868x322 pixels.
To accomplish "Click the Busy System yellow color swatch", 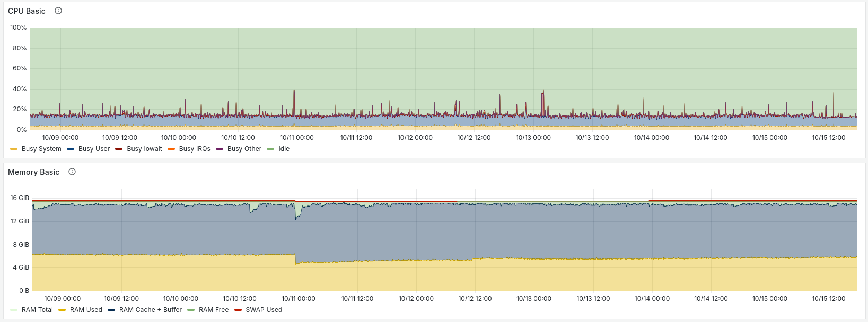I will pyautogui.click(x=14, y=149).
